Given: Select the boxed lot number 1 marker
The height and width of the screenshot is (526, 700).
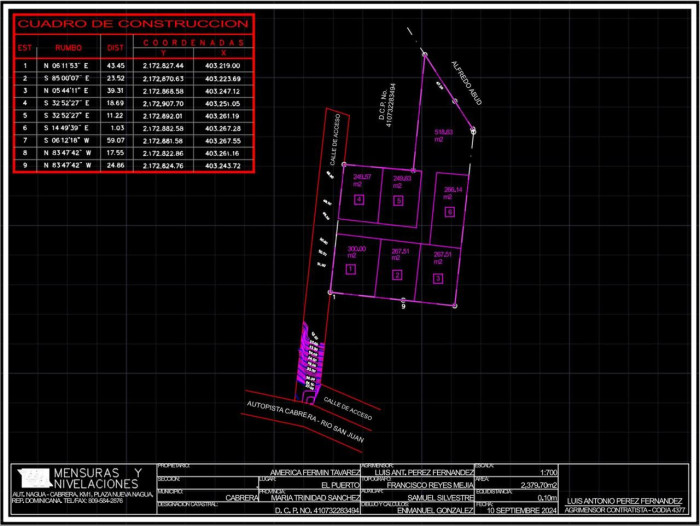Looking at the screenshot, I should pos(351,268).
